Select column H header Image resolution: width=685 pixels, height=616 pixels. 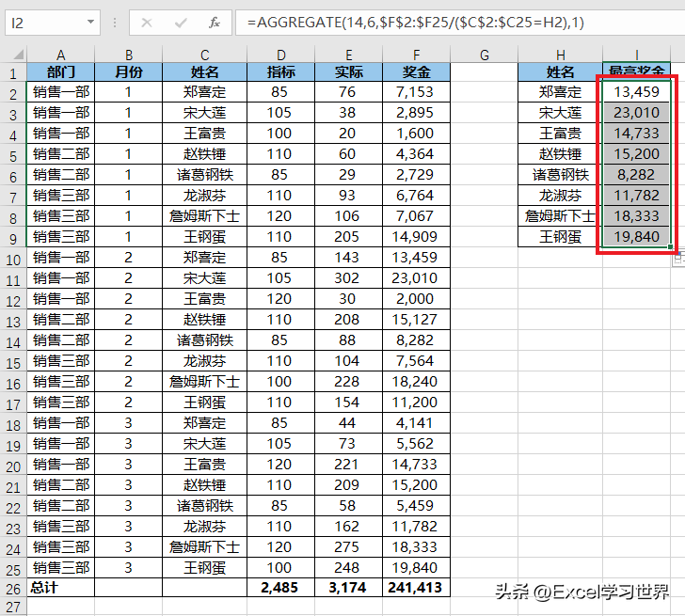(561, 55)
